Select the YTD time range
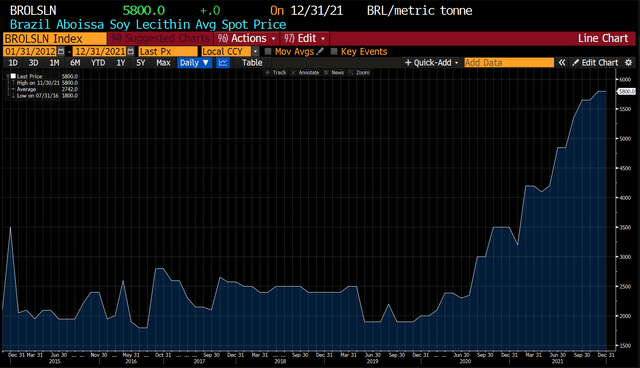 tap(98, 62)
